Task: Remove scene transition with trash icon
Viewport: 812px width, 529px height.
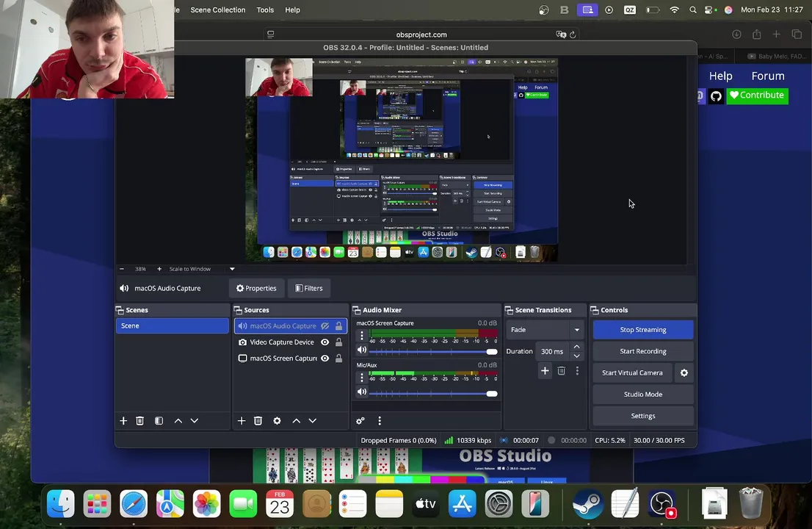Action: click(x=562, y=371)
